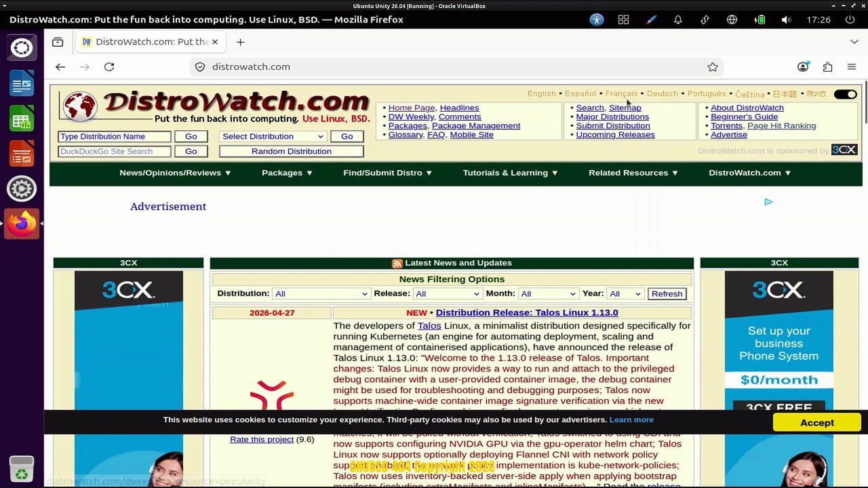868x488 pixels.
Task: Open the Select Distribution dropdown
Action: click(273, 136)
